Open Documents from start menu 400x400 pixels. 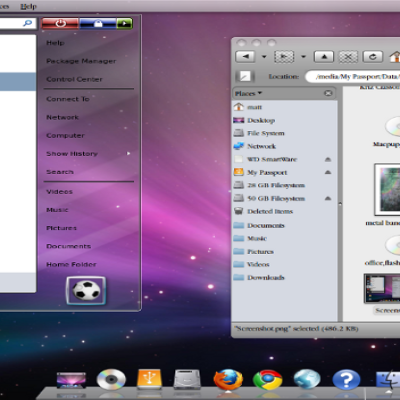(x=69, y=246)
